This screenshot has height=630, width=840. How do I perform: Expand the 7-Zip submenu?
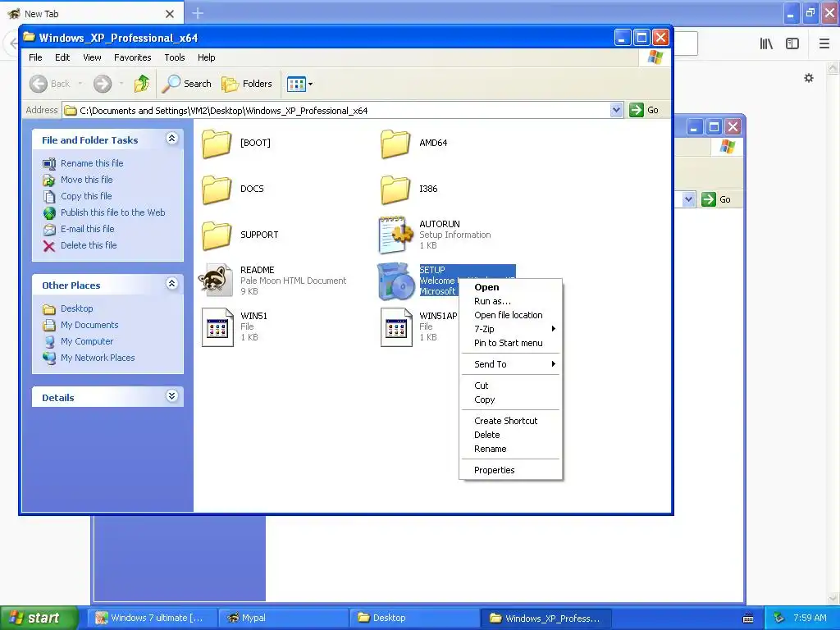click(x=510, y=329)
